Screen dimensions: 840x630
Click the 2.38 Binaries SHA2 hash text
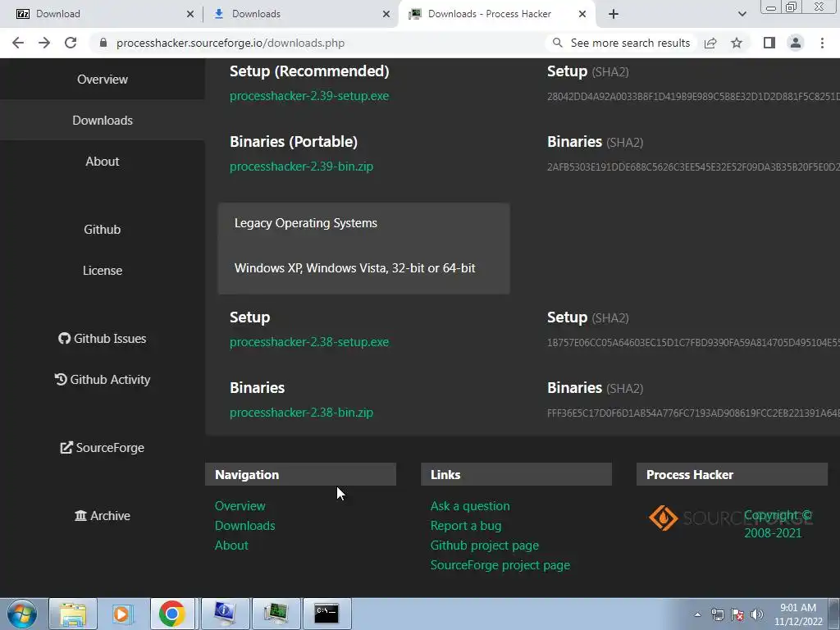pyautogui.click(x=693, y=413)
